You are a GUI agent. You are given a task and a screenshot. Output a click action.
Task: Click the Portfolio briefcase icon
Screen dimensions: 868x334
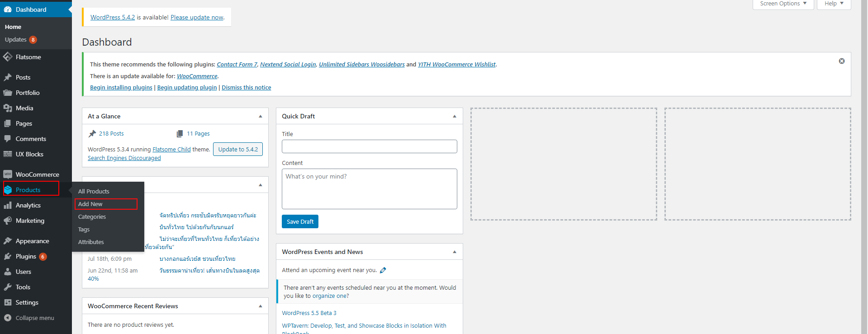8,93
